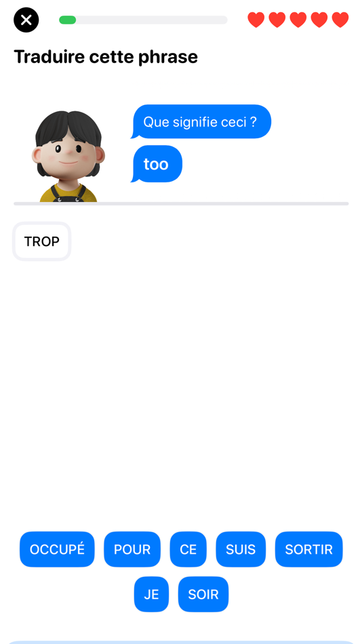Select the POUR word tile

132,549
